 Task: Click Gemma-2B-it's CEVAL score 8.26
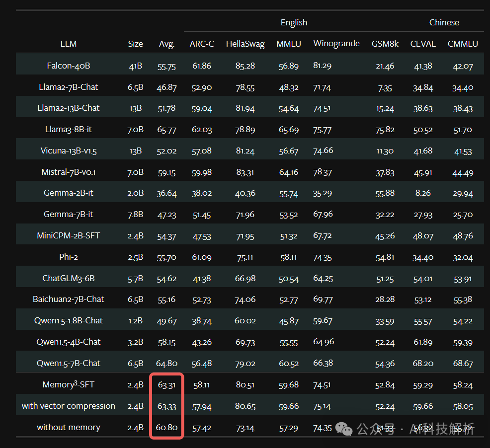pyautogui.click(x=423, y=193)
